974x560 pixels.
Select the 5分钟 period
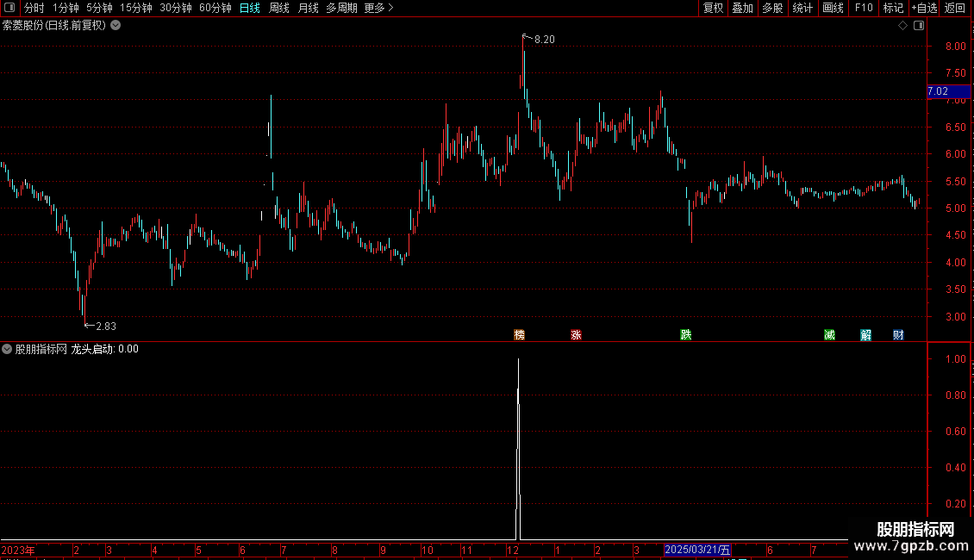pos(99,8)
